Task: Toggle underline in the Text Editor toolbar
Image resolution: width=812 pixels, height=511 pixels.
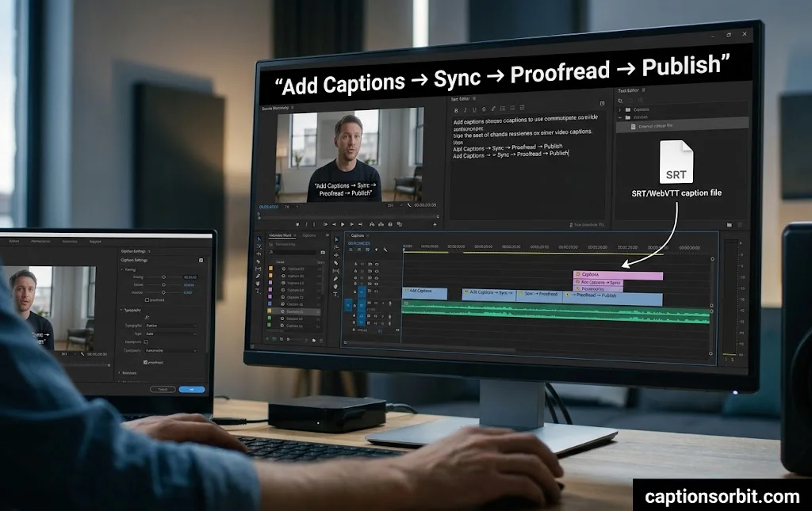Action: pos(474,109)
